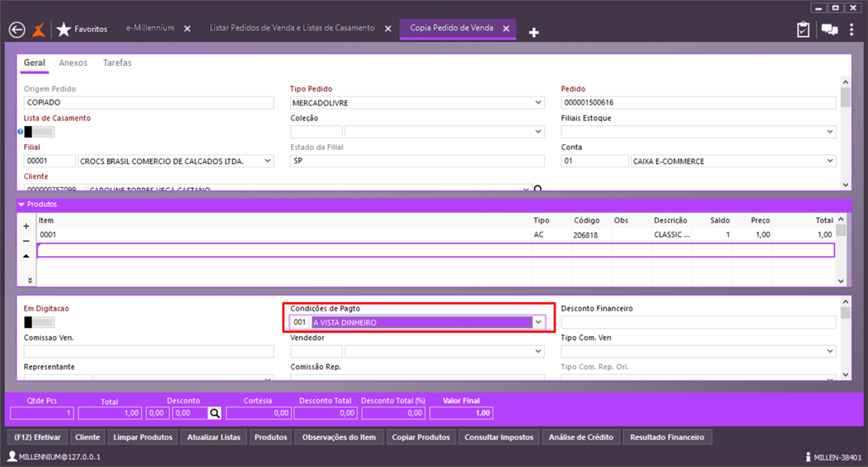
Task: Toggle the Em Digitacao switch
Action: click(40, 322)
